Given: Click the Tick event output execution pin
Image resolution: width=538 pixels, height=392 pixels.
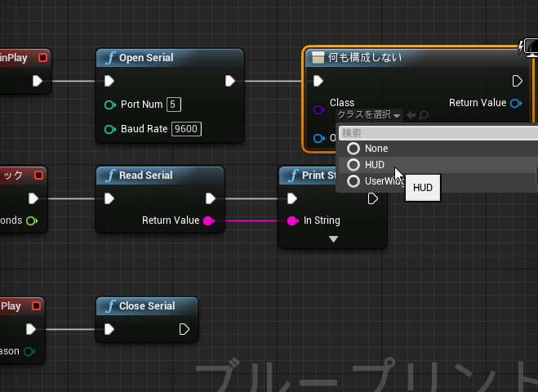Looking at the screenshot, I should point(33,198).
